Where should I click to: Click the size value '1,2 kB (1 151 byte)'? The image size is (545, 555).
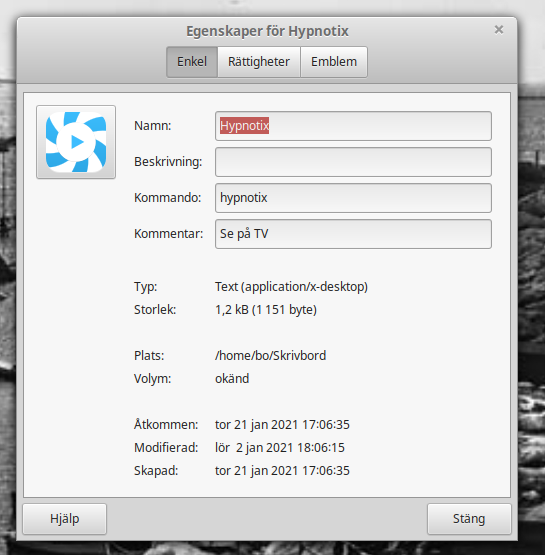(266, 310)
